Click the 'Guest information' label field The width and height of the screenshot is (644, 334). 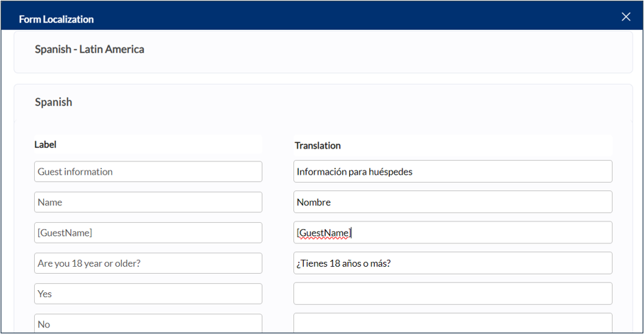click(x=148, y=171)
